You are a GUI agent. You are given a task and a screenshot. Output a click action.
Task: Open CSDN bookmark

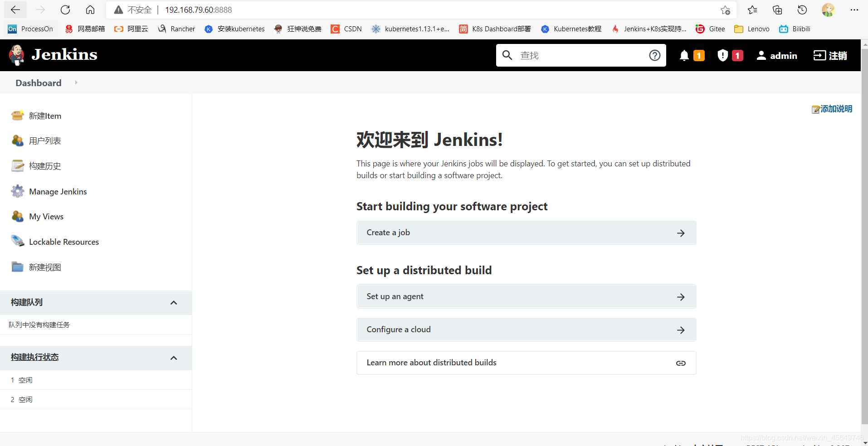tap(346, 29)
